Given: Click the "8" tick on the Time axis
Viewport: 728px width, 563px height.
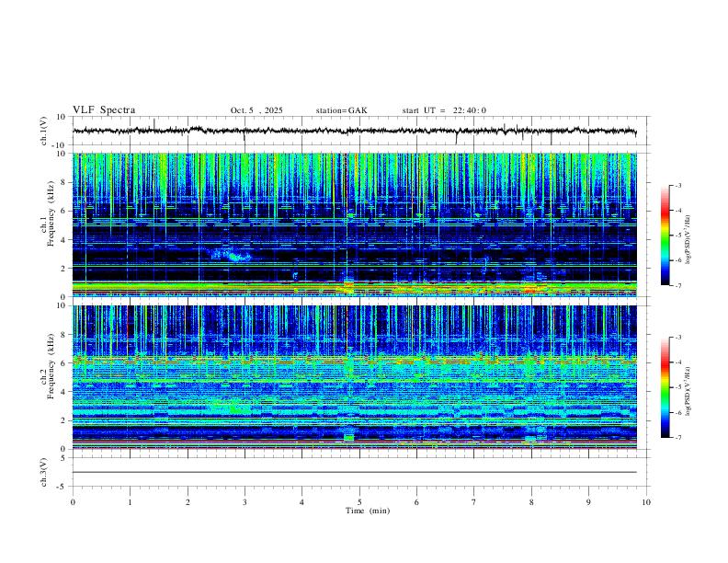Looking at the screenshot, I should [531, 502].
